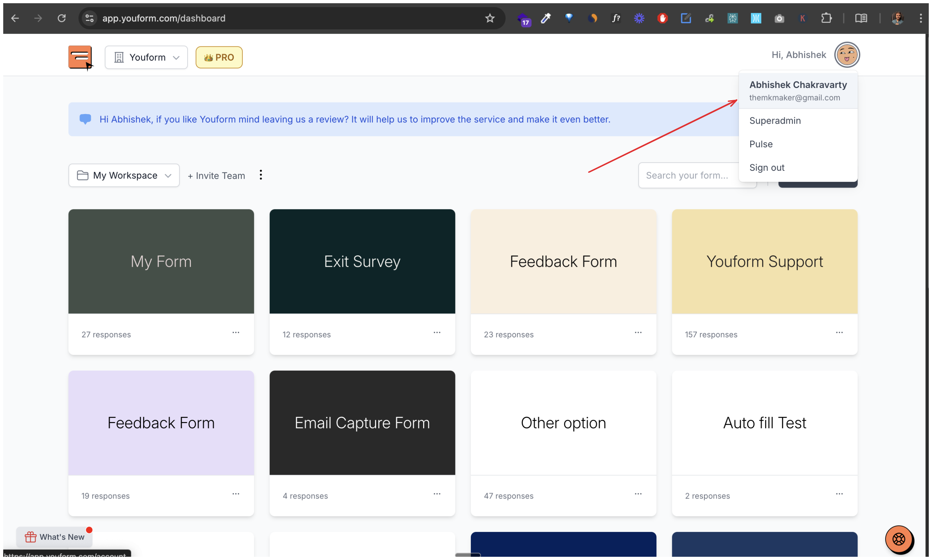Screen dimensions: 932x560
Task: Click the PRO crown badge
Action: (x=219, y=57)
